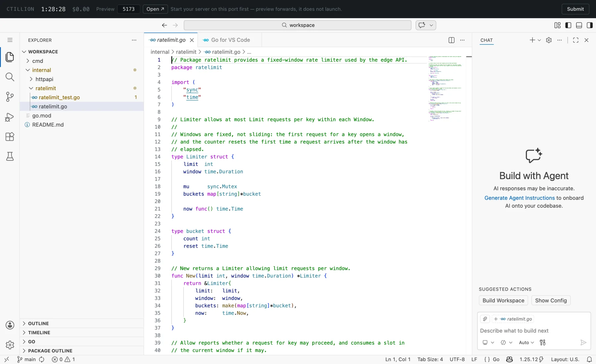
Task: Focus the workspace command center search
Action: pos(297,25)
